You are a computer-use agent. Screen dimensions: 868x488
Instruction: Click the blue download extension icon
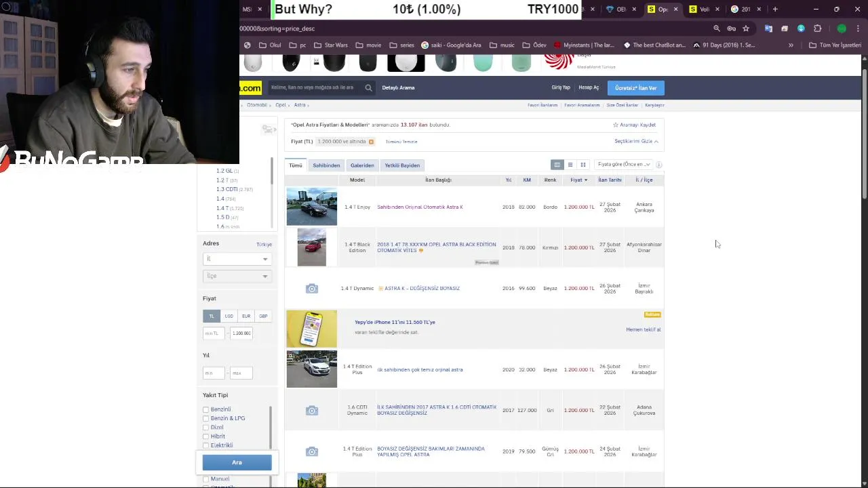801,28
